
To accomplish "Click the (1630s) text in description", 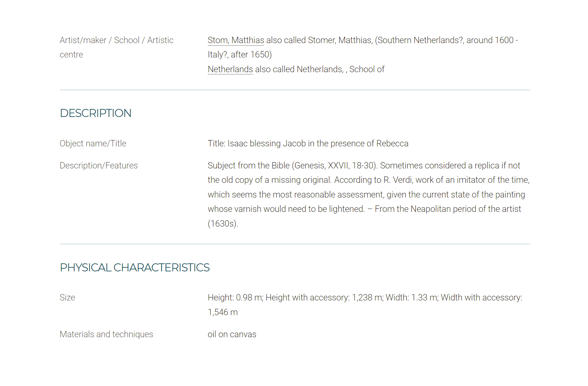I will [223, 224].
